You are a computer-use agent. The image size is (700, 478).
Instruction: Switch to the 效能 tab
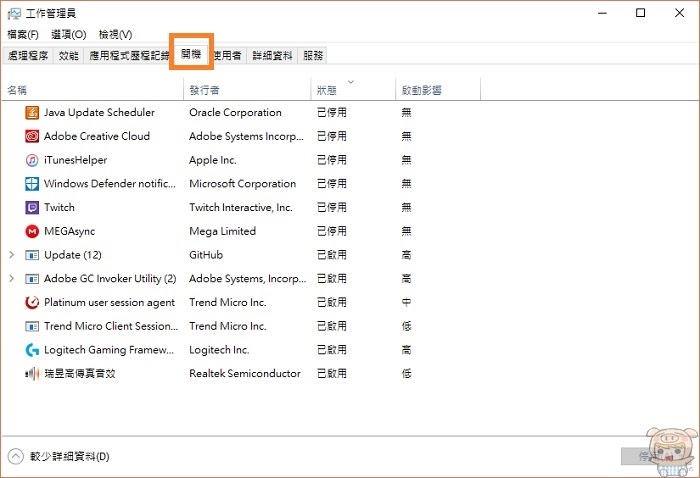point(68,55)
